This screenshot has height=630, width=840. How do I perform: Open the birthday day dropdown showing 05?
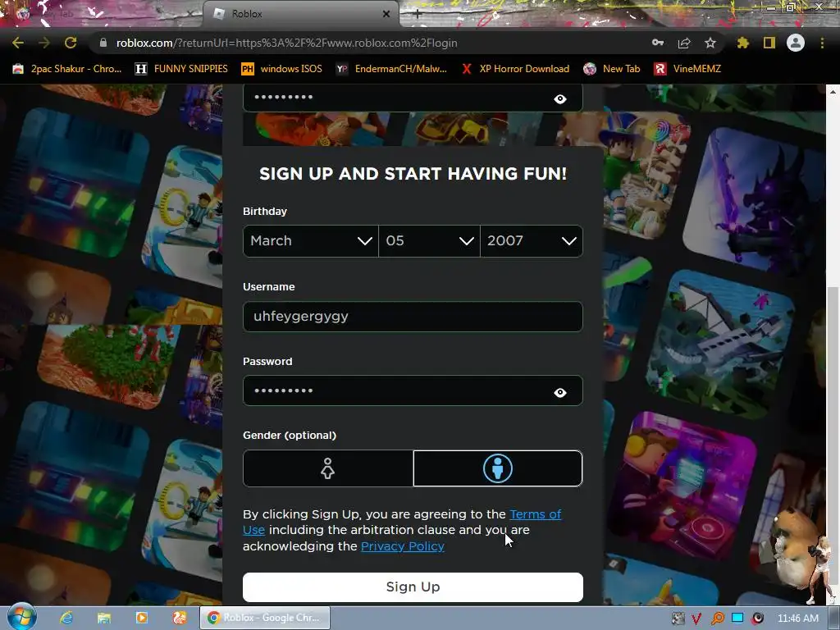[429, 241]
